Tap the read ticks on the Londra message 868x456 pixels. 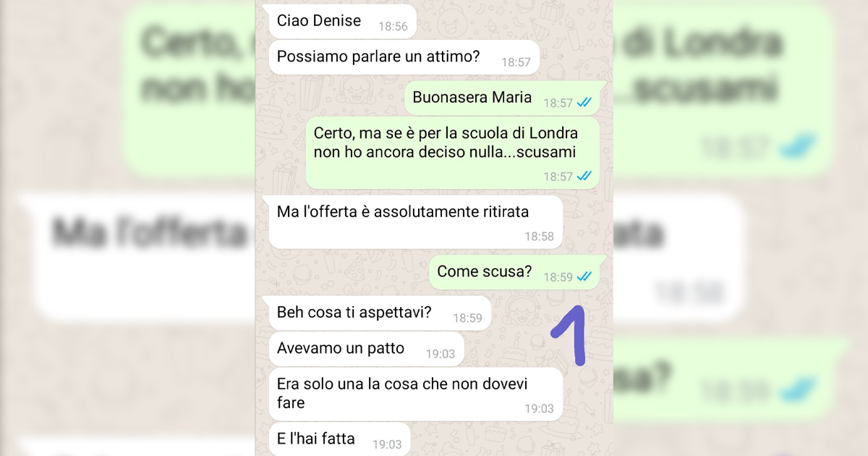[584, 176]
